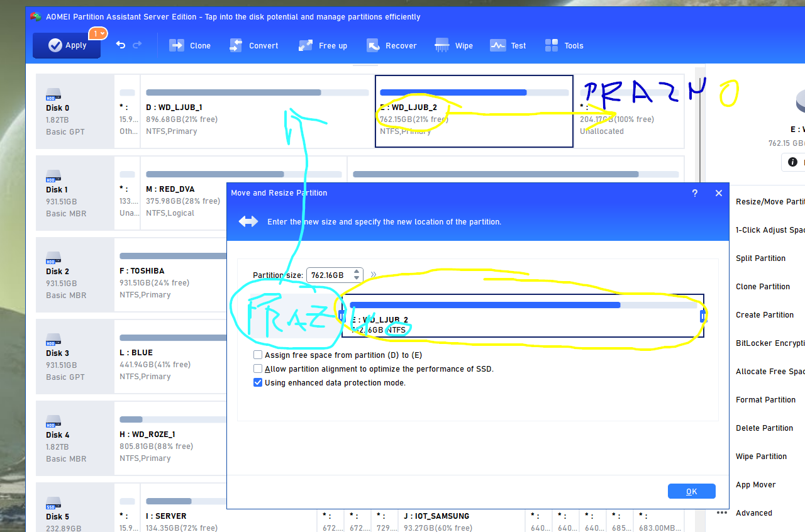Select Format Partition in the right panel
The width and height of the screenshot is (805, 532).
765,400
